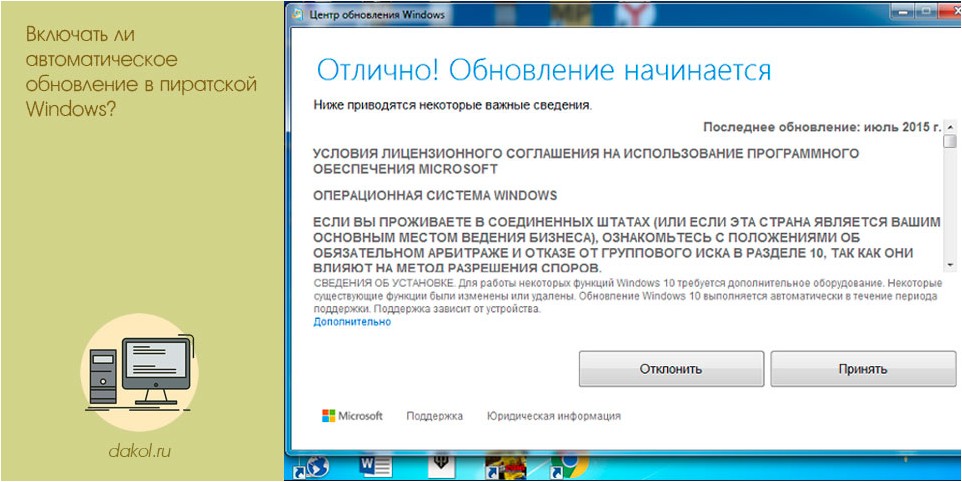Click the УСЛОВИЯ ЛИЦЕНЗИОННОГО СОГЛАШЕНИЯ heading
This screenshot has height=482, width=962.
click(585, 161)
